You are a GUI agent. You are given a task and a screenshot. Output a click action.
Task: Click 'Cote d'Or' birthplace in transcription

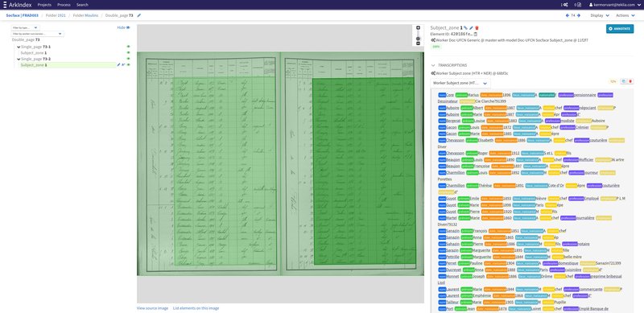[556, 185]
